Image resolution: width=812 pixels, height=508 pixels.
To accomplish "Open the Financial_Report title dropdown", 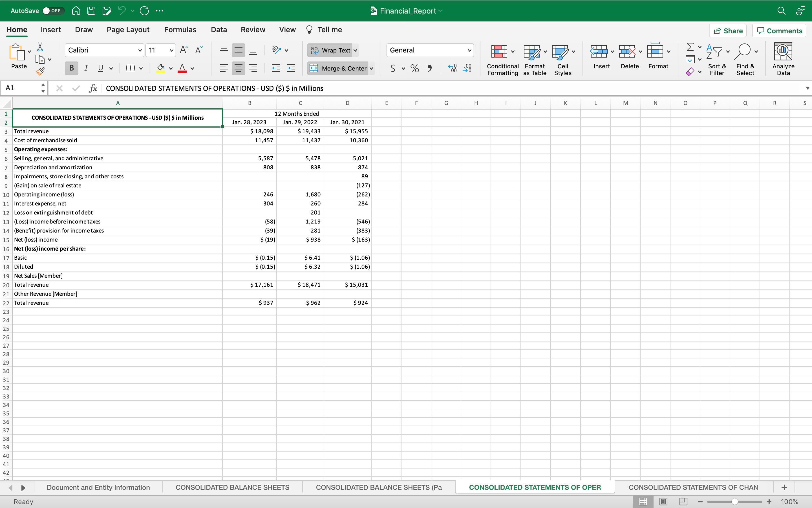I will pos(441,11).
